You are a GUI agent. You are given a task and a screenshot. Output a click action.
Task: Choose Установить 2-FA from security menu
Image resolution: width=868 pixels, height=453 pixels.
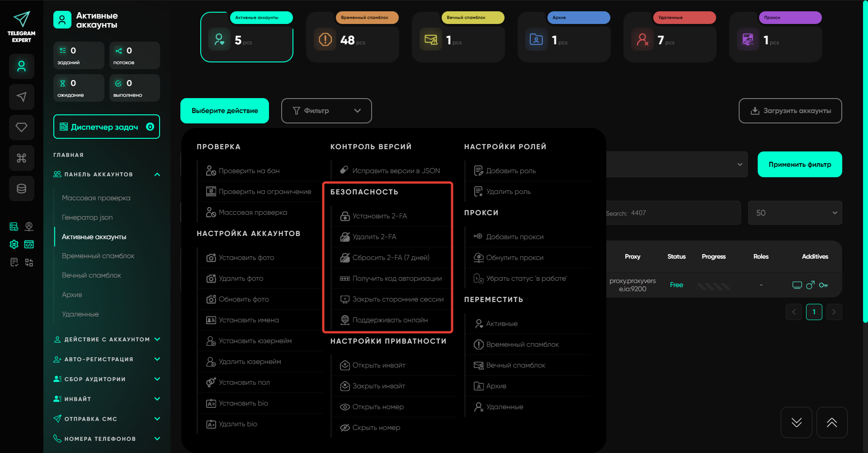pos(379,216)
